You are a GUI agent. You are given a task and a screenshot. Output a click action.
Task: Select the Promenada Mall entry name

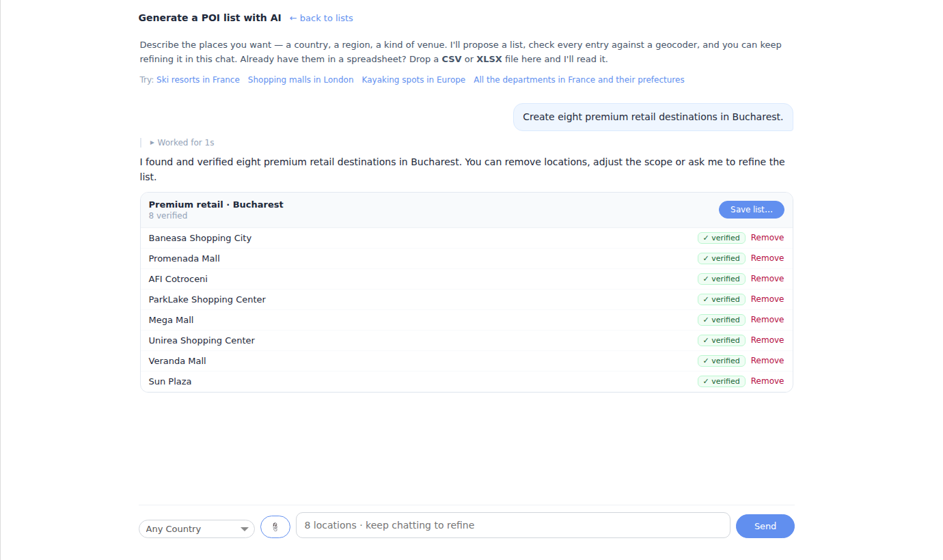pos(184,259)
